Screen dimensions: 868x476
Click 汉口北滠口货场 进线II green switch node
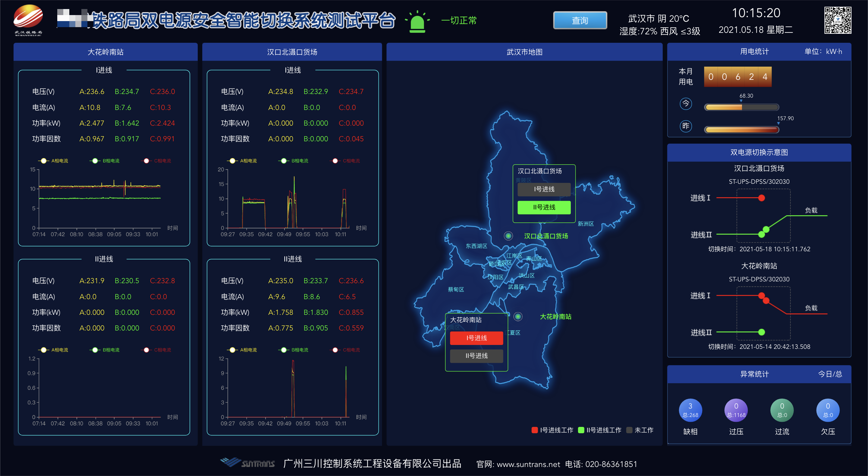point(762,234)
